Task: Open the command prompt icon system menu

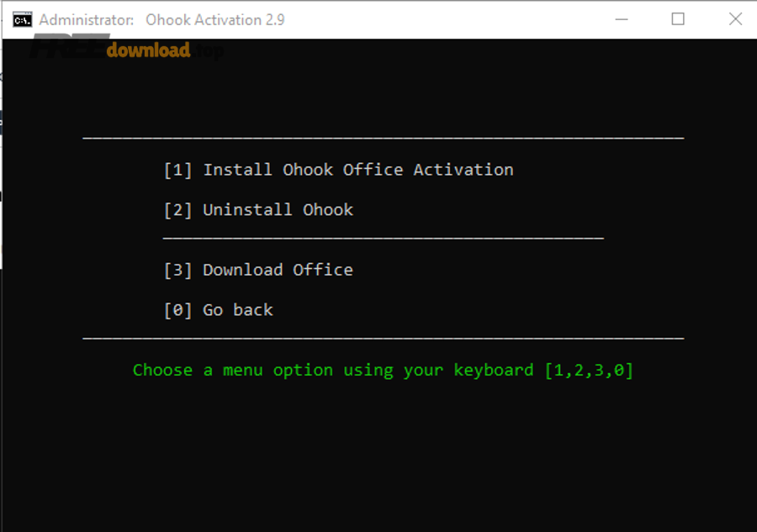Action: tap(22, 20)
